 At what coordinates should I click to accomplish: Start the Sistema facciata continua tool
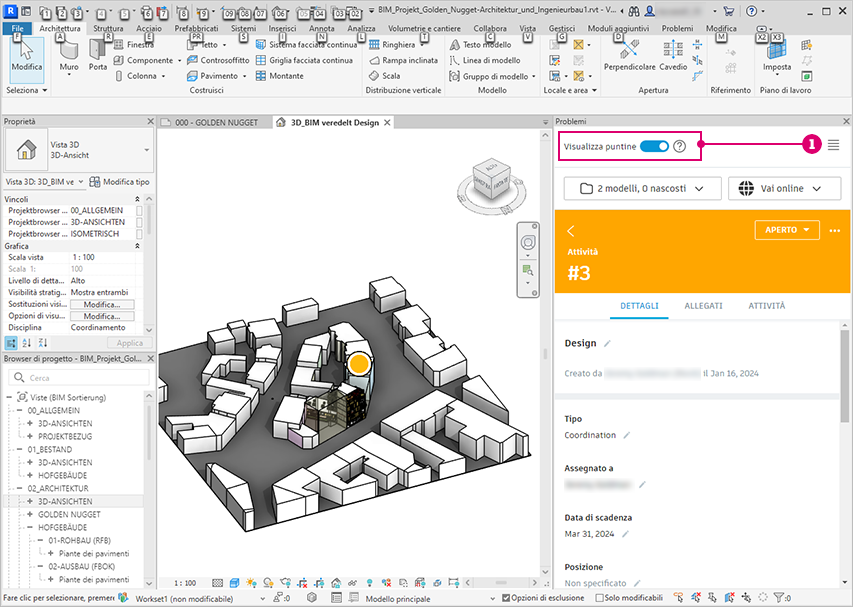click(306, 45)
